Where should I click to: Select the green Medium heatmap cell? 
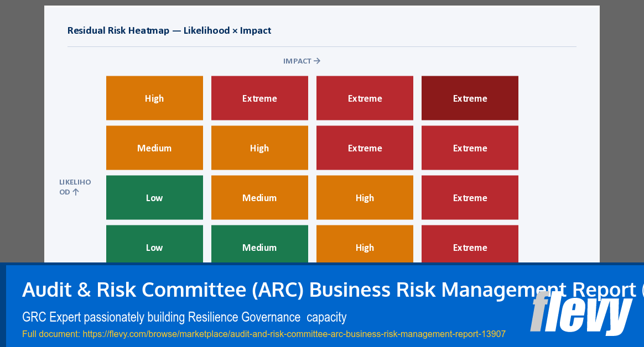[x=259, y=244]
